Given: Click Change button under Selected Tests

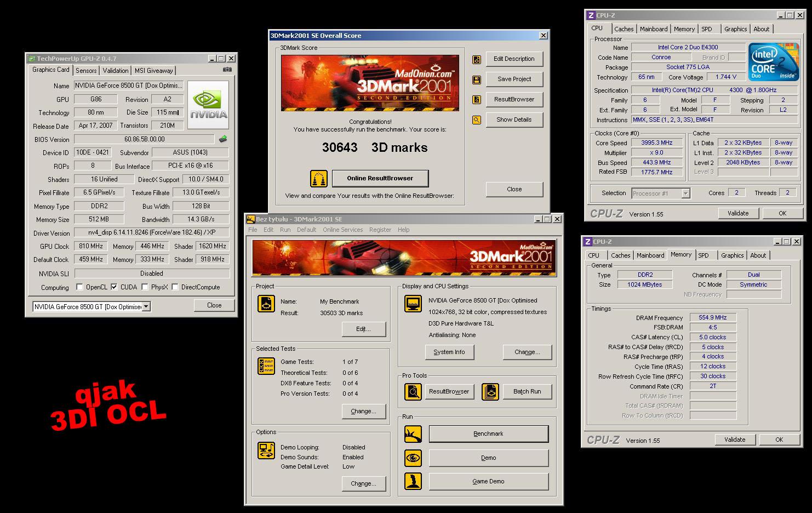Looking at the screenshot, I should 363,412.
